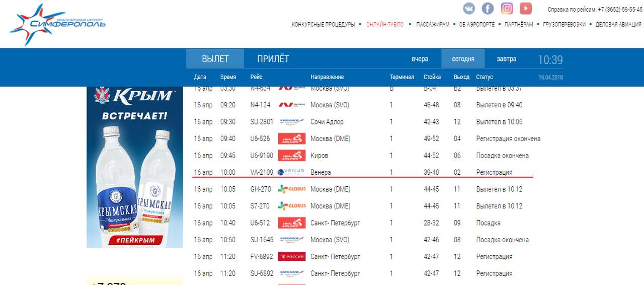Select the Венера destination cell
This screenshot has width=644, height=285.
[x=321, y=172]
